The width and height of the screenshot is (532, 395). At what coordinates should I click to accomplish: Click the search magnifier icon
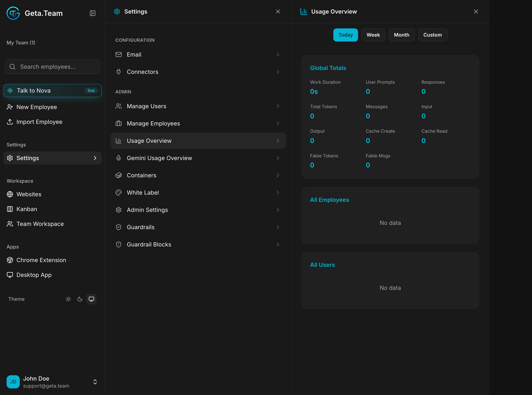pos(12,66)
